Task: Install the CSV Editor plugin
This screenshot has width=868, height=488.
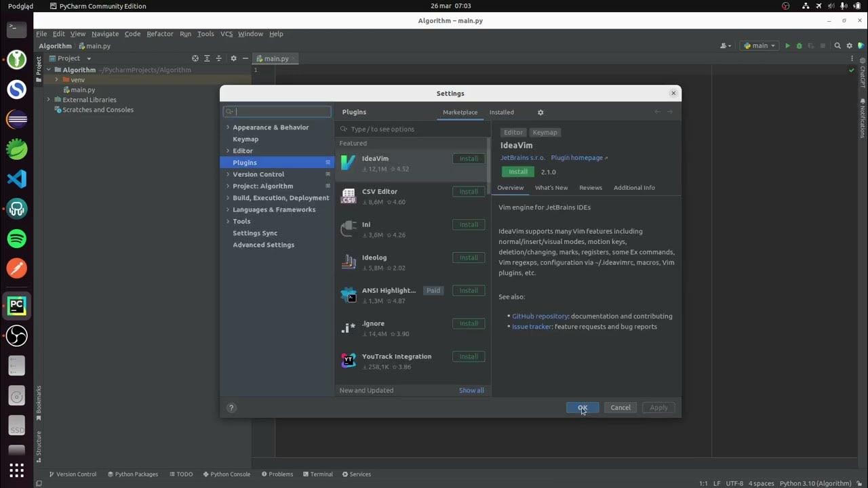Action: 469,192
